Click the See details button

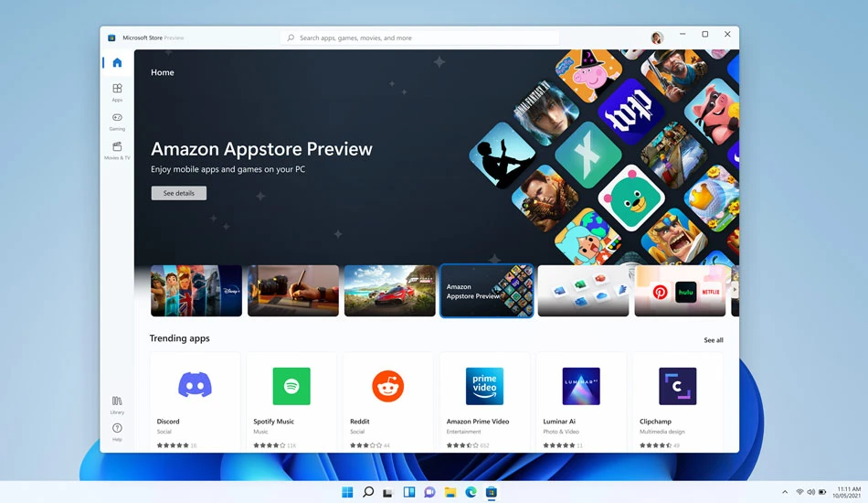tap(179, 193)
